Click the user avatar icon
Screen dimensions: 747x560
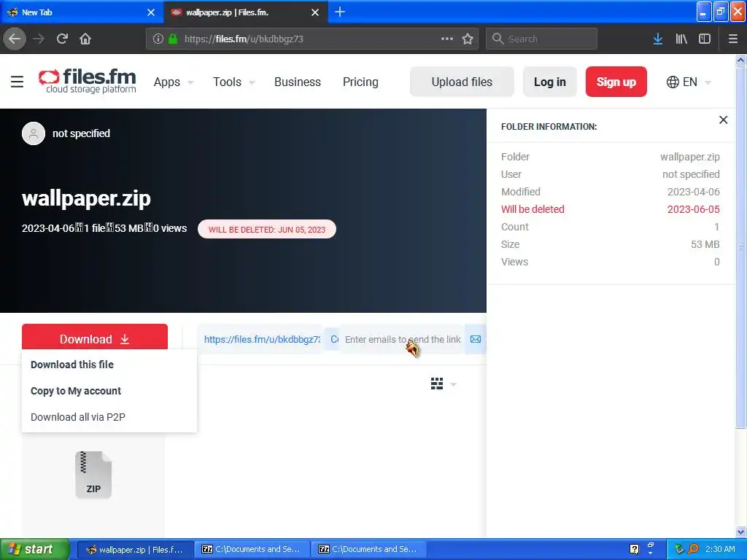click(34, 134)
